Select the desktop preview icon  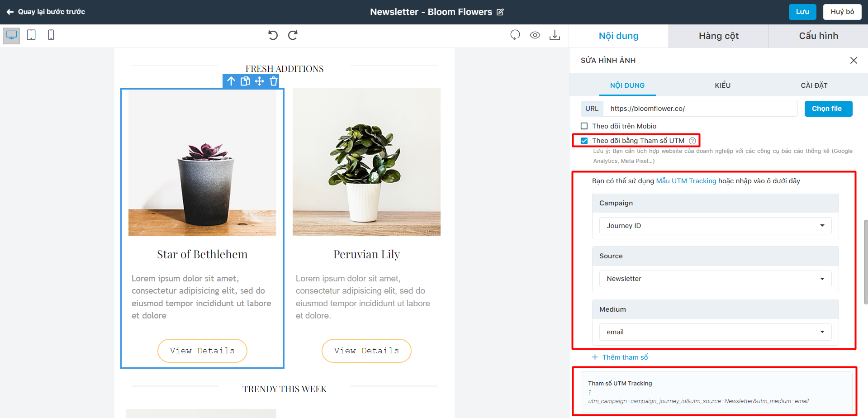[x=11, y=34]
